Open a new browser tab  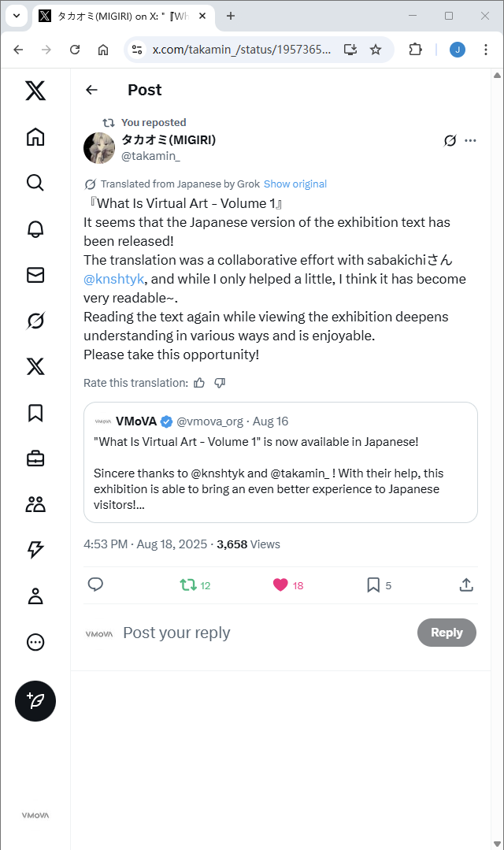point(231,16)
